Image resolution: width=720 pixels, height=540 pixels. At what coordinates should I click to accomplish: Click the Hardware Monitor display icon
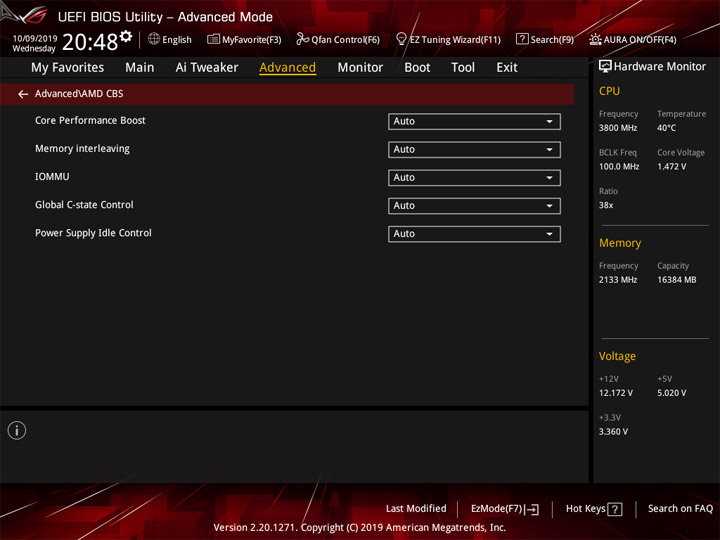pyautogui.click(x=605, y=67)
